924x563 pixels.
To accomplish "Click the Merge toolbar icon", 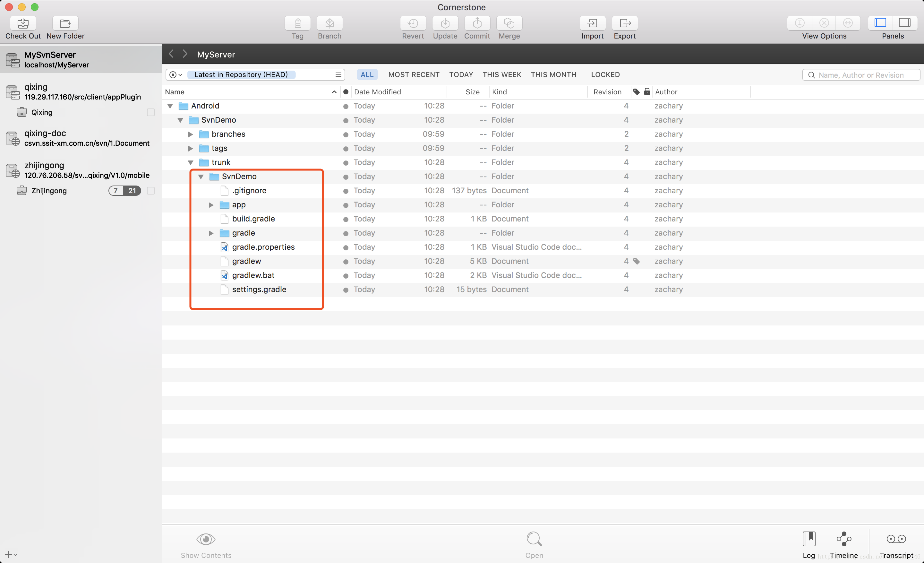I will 509,23.
